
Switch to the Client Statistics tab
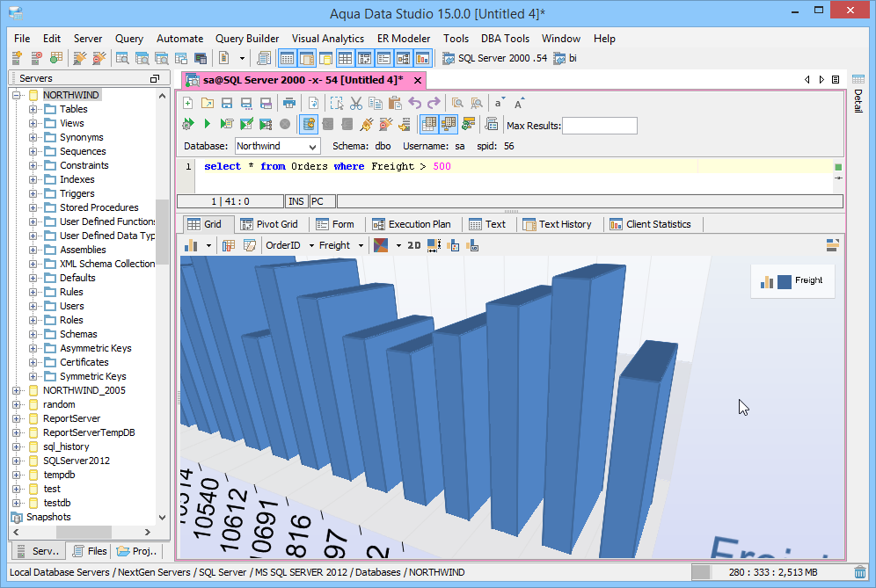point(650,224)
